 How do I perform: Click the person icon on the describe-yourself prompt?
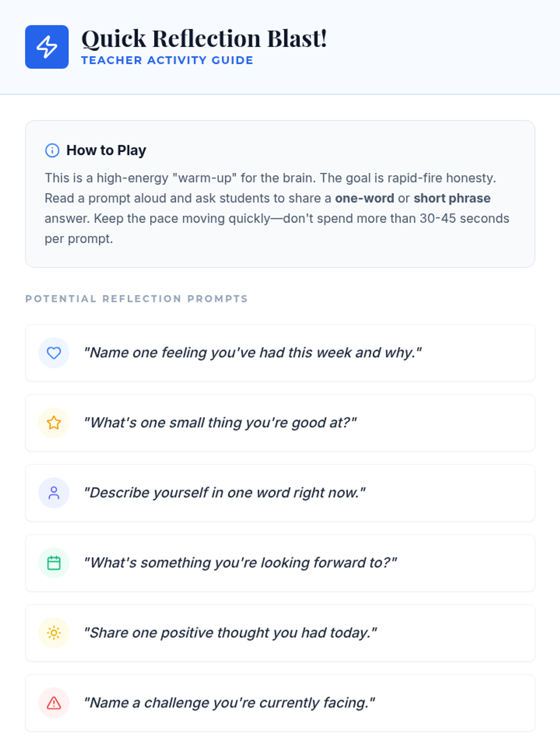tap(54, 493)
